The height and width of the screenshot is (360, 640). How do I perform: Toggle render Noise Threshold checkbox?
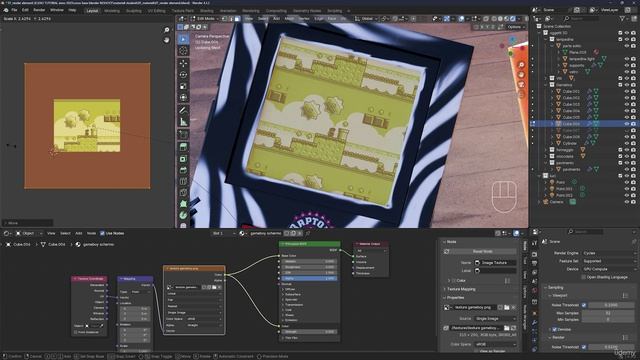coord(584,347)
